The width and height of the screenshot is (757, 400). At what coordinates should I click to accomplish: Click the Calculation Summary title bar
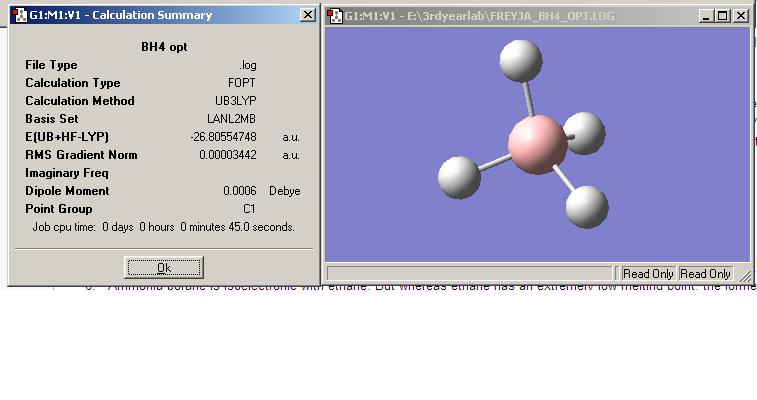coord(164,15)
